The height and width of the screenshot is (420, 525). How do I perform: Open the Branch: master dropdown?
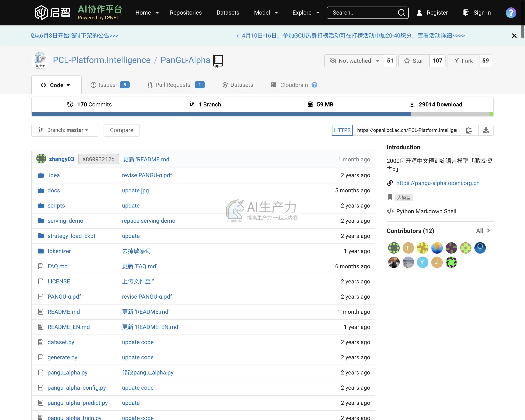coord(65,130)
